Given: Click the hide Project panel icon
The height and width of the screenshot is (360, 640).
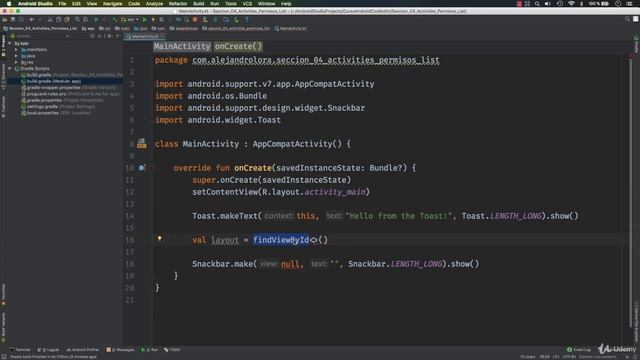Looking at the screenshot, I should [118, 36].
